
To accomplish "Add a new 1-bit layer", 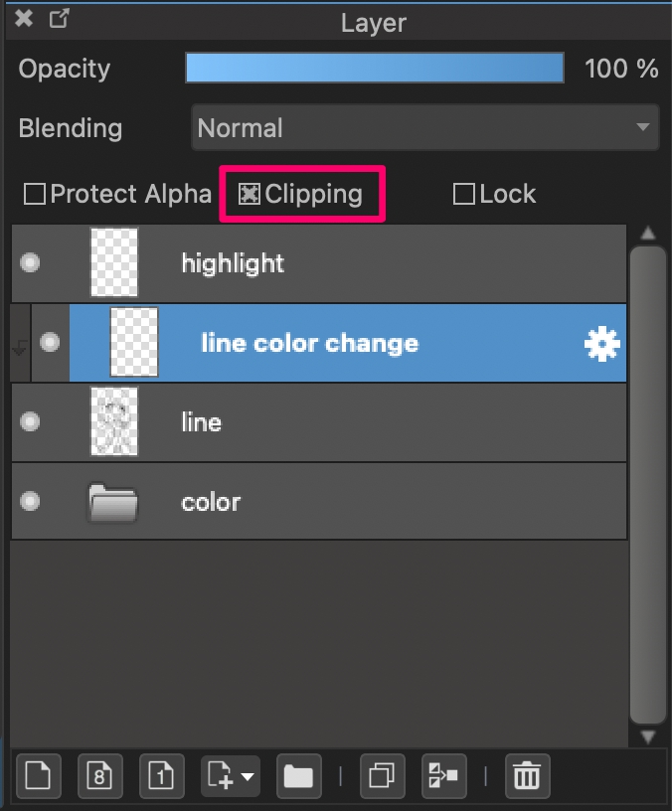I will pos(161,776).
